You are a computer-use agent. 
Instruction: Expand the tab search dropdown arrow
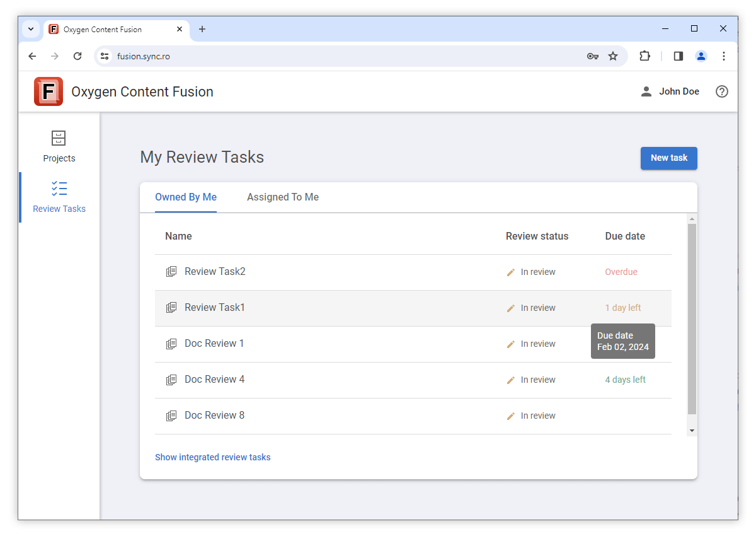tap(31, 29)
